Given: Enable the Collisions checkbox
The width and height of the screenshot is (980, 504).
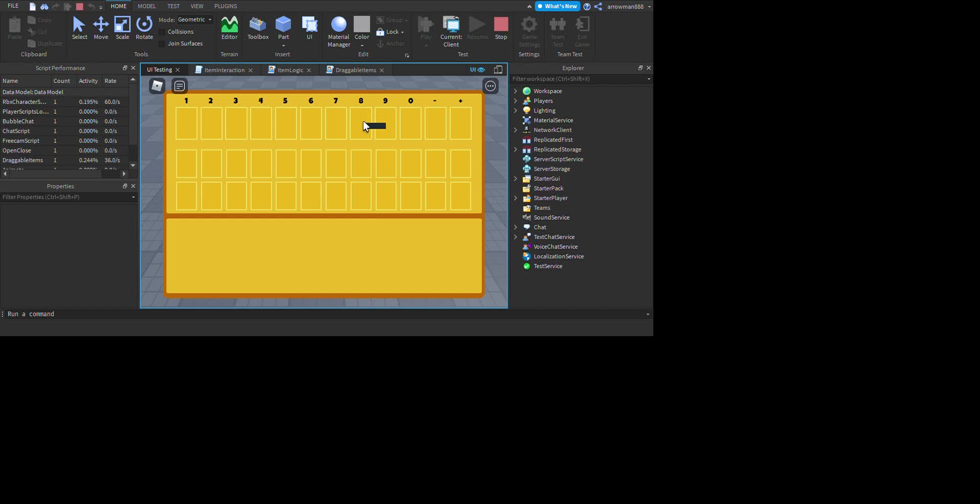Looking at the screenshot, I should [162, 32].
